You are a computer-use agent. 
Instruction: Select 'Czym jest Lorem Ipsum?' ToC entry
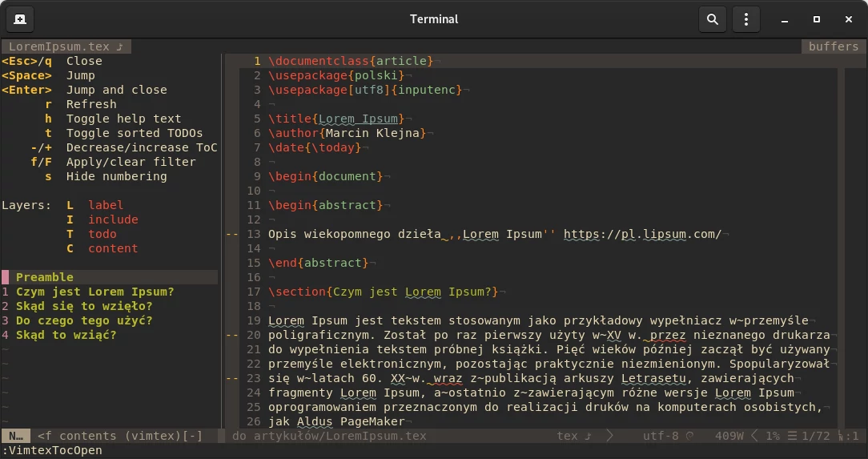click(x=94, y=292)
